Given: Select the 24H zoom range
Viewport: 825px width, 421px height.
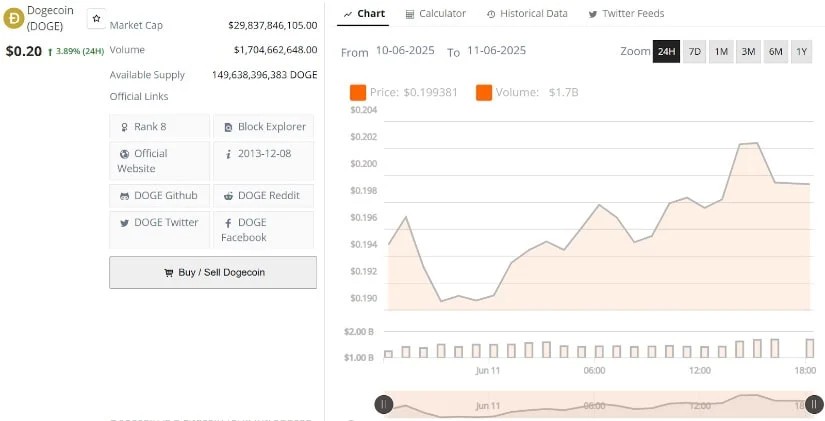Looking at the screenshot, I should 666,52.
